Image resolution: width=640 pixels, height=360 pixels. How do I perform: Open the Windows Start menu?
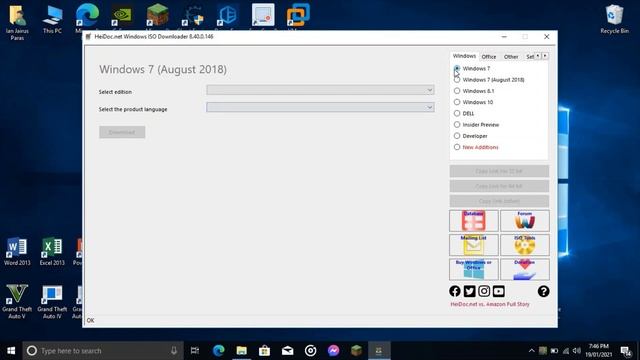click(x=11, y=351)
